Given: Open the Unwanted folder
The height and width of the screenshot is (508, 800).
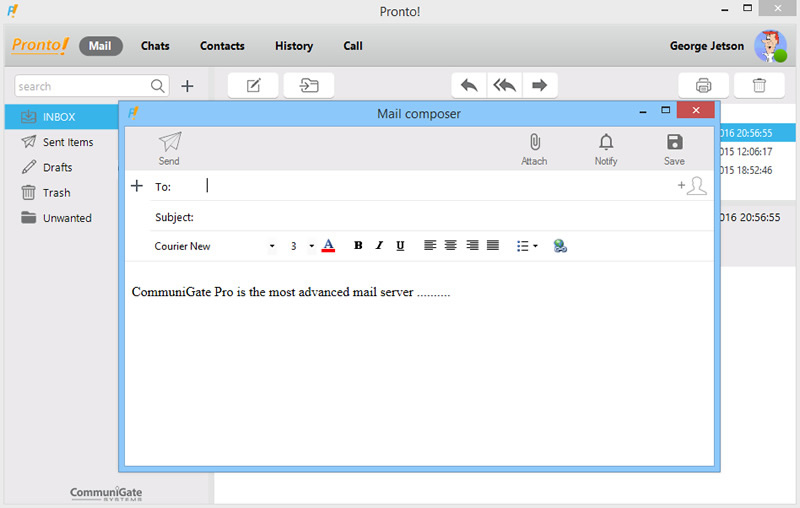Looking at the screenshot, I should tap(62, 218).
